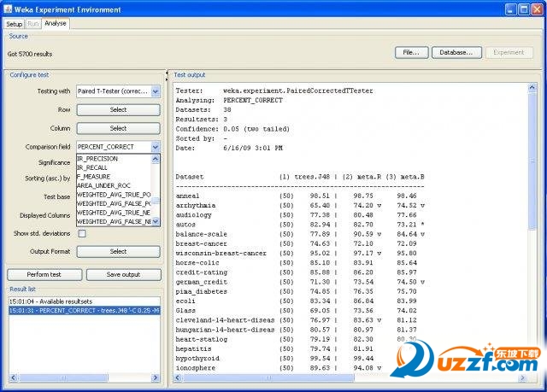This screenshot has height=392, width=547.
Task: Select WEIGHTED_AVG_TRUE_PO list entry
Action: [x=114, y=195]
